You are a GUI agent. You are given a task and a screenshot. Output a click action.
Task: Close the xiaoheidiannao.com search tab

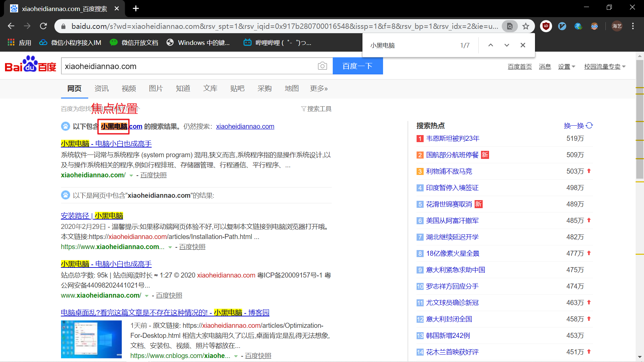(117, 8)
